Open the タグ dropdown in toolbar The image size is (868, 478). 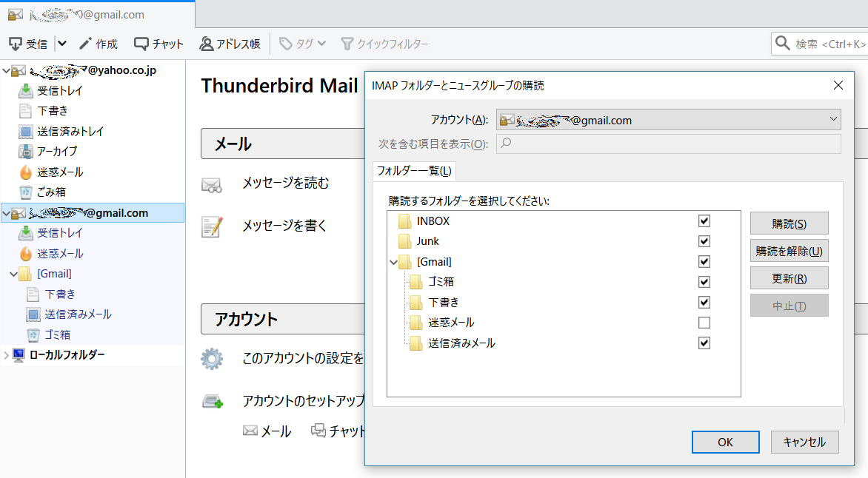point(302,44)
